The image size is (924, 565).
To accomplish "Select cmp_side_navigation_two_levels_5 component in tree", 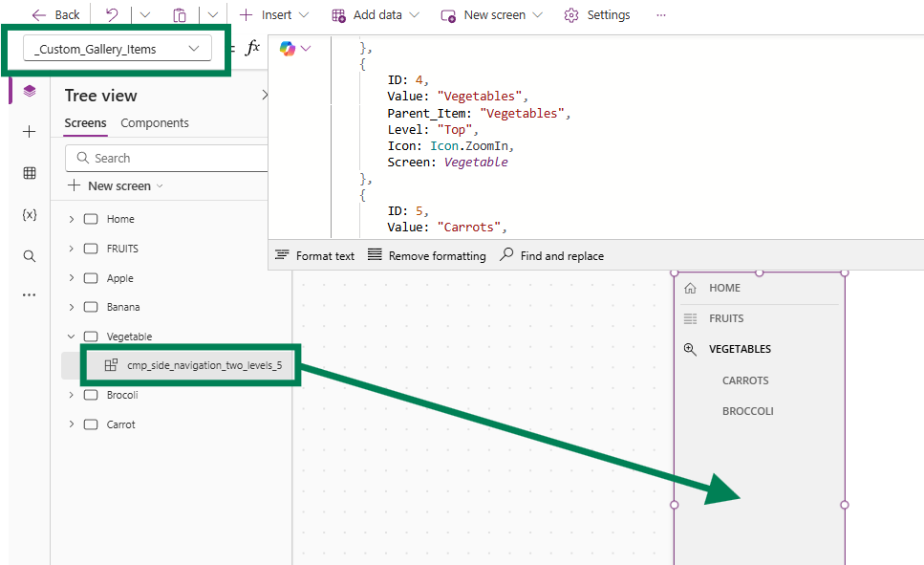I will 204,365.
